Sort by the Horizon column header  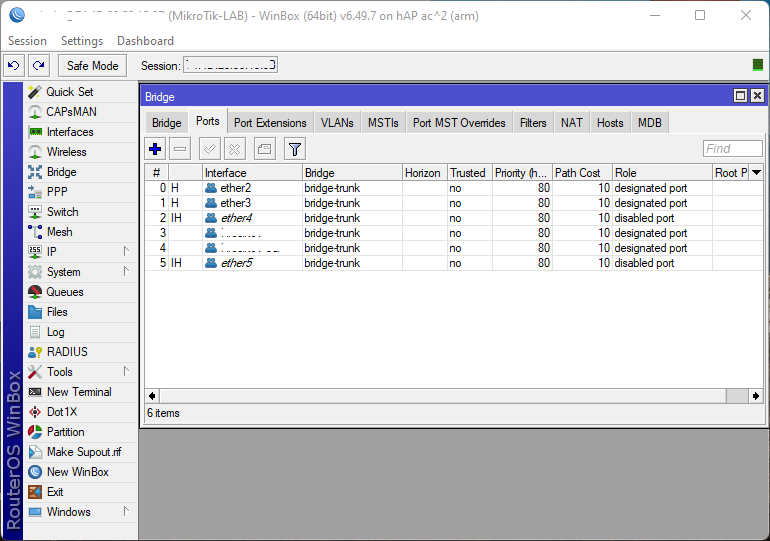pos(425,173)
